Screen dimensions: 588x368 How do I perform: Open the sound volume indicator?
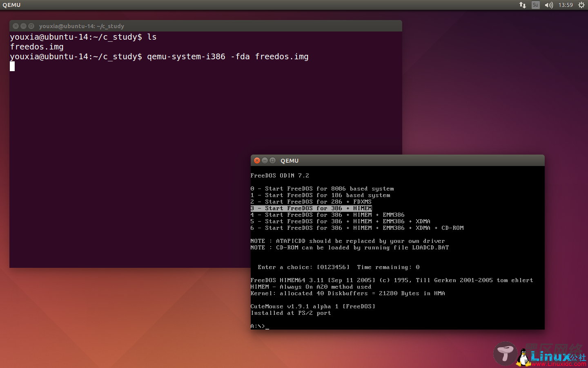[x=549, y=5]
